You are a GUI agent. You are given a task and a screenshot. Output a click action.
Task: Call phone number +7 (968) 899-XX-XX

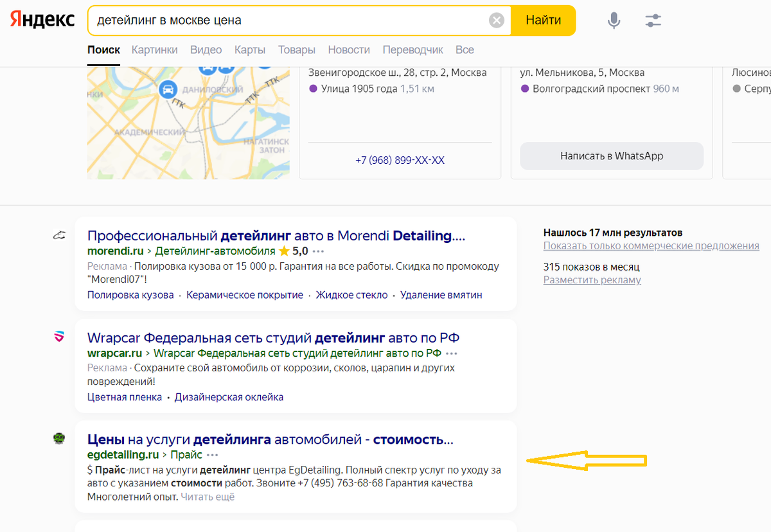tap(400, 160)
